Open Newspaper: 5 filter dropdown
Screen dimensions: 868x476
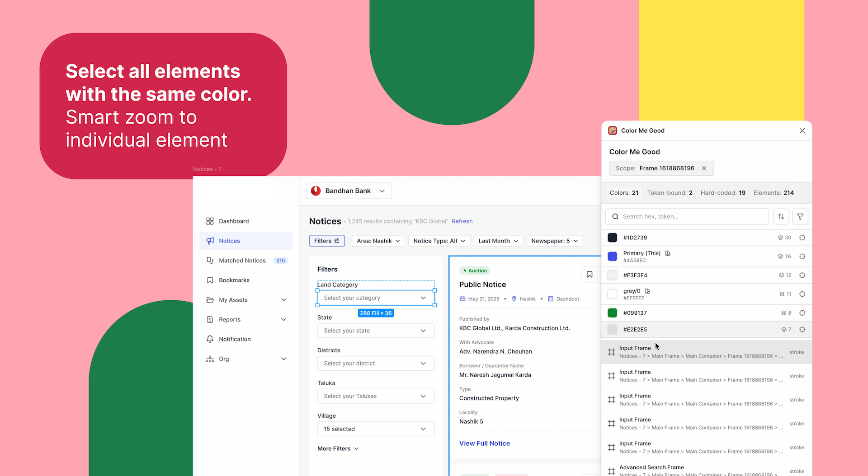555,241
